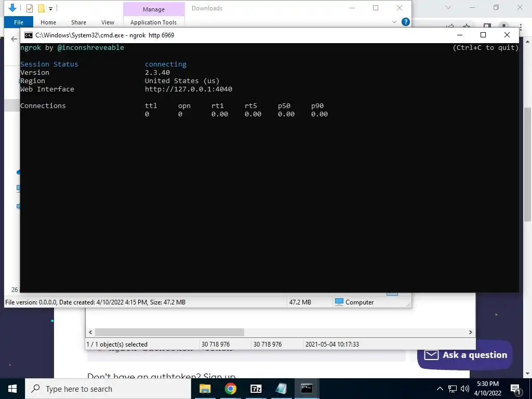Click the New Folder icon in Quick Access Toolbar
This screenshot has width=532, height=399.
(41, 8)
